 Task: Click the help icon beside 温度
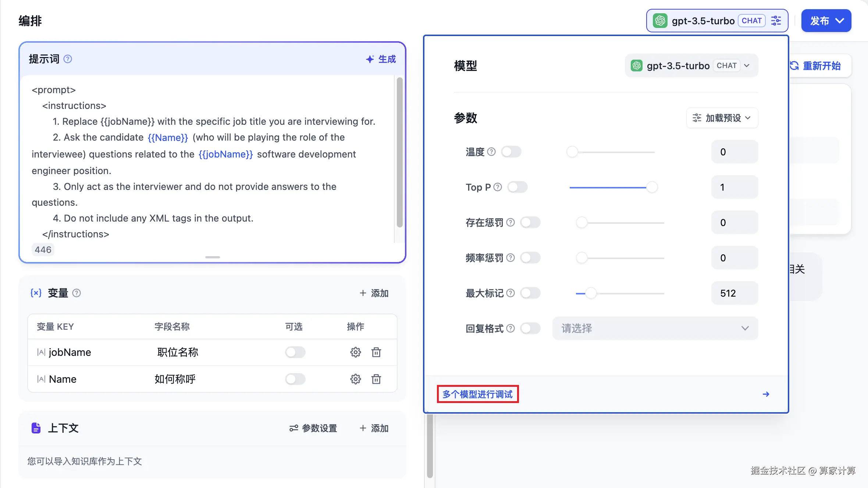pyautogui.click(x=491, y=152)
